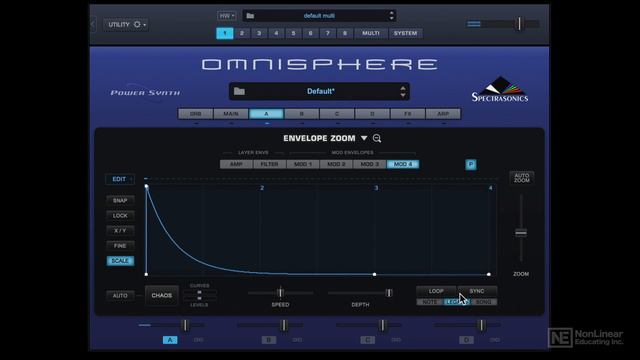Image resolution: width=640 pixels, height=360 pixels.
Task: Open the multi browser folder icon
Action: point(250,16)
